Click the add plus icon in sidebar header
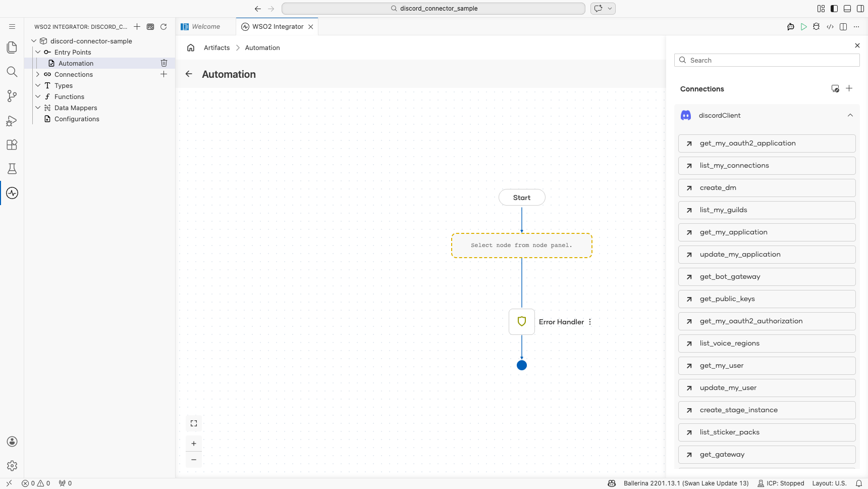Viewport: 868px width, 489px height. pyautogui.click(x=137, y=27)
